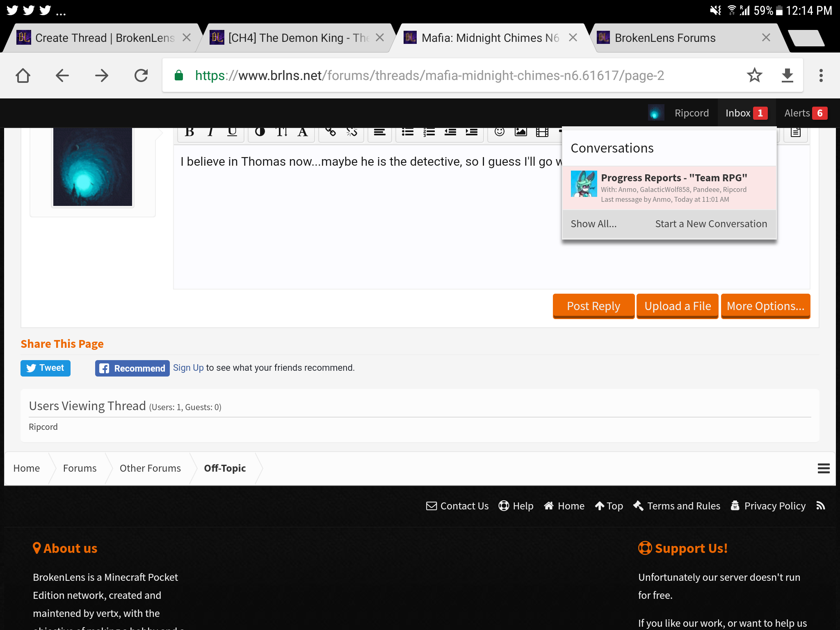Go to the Home breadcrumb
Viewport: 840px width, 630px height.
[x=27, y=468]
